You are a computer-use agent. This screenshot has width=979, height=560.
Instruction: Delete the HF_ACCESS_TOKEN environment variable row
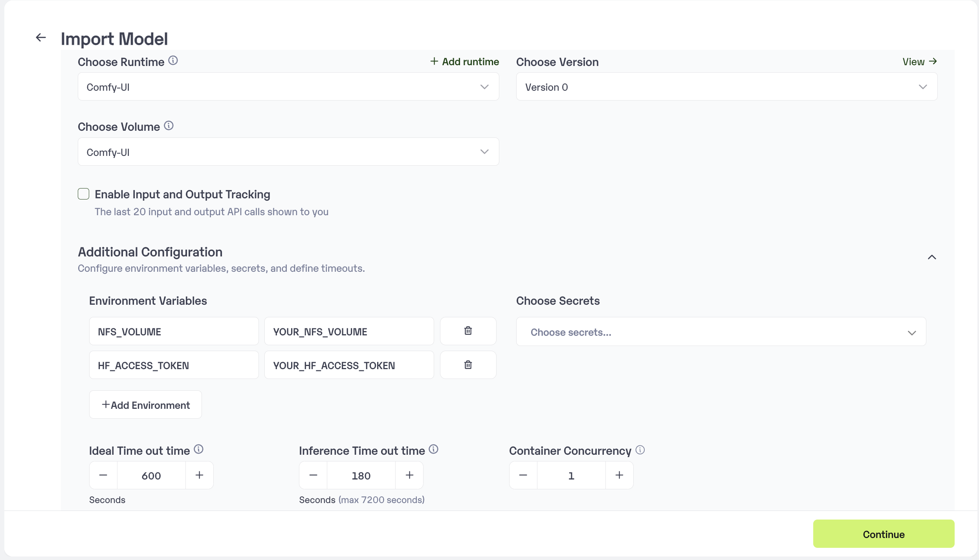467,365
